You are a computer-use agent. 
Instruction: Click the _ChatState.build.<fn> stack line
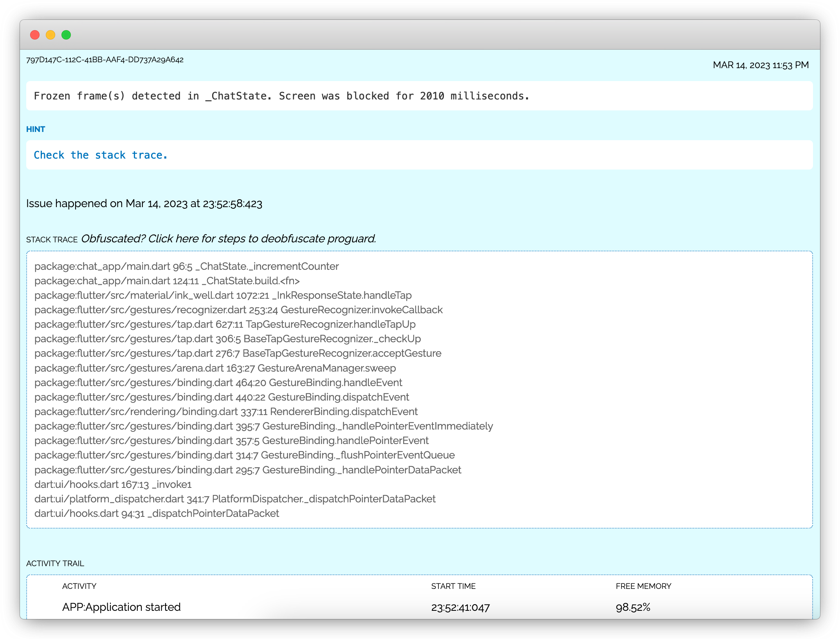[167, 281]
